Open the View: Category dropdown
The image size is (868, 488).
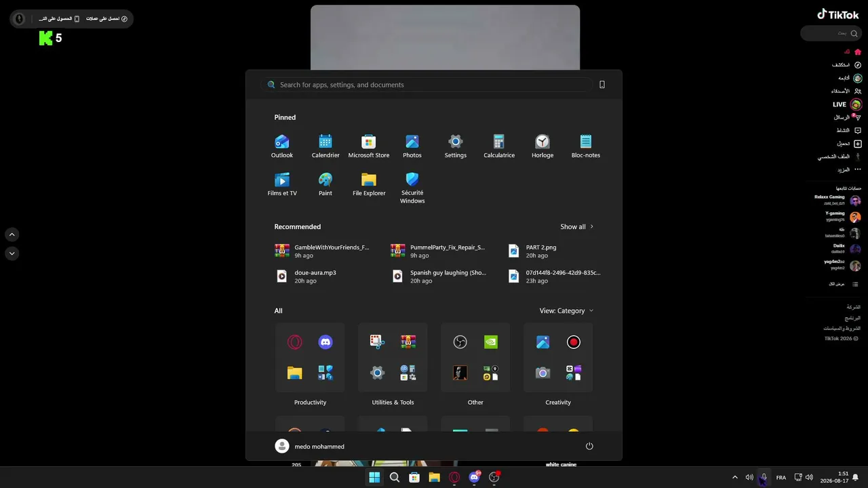(x=566, y=310)
